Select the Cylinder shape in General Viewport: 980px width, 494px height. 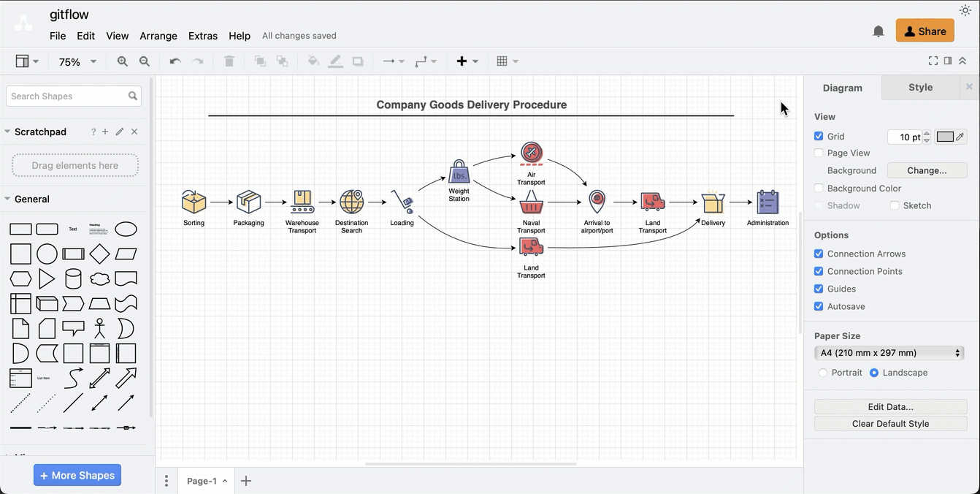pos(73,278)
